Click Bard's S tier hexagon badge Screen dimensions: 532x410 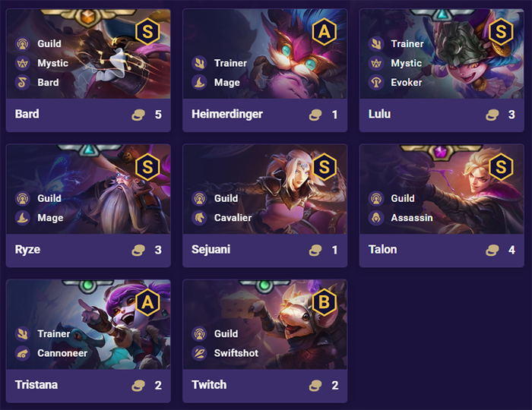tap(147, 31)
